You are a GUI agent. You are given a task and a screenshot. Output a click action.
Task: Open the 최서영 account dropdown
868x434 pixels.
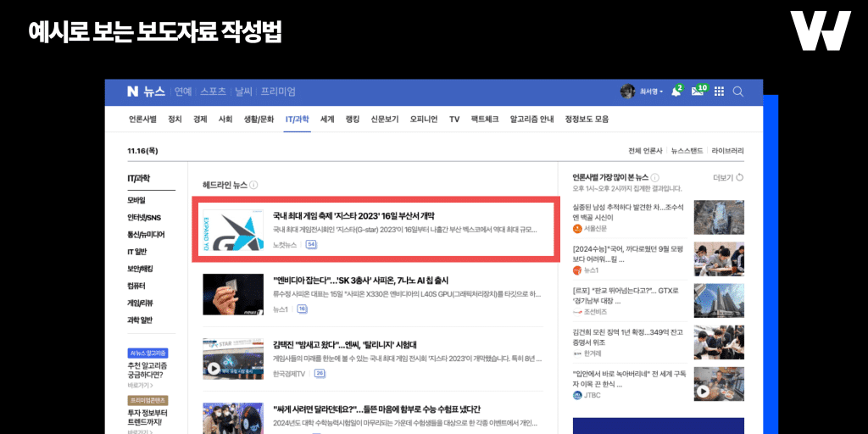pyautogui.click(x=651, y=92)
